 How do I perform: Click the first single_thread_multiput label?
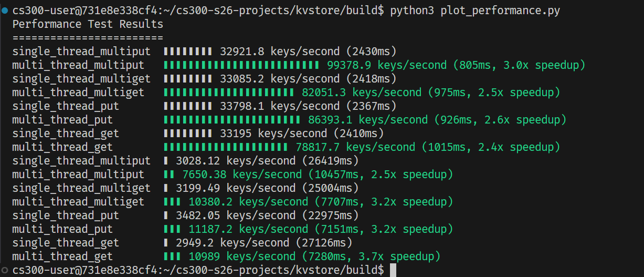coord(81,52)
